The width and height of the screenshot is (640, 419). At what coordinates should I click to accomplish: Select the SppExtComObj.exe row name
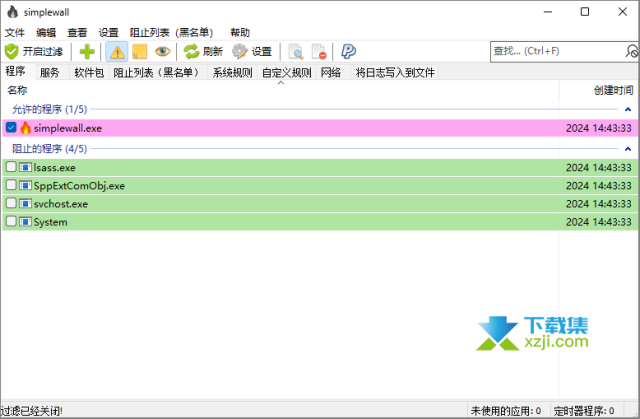pyautogui.click(x=79, y=186)
